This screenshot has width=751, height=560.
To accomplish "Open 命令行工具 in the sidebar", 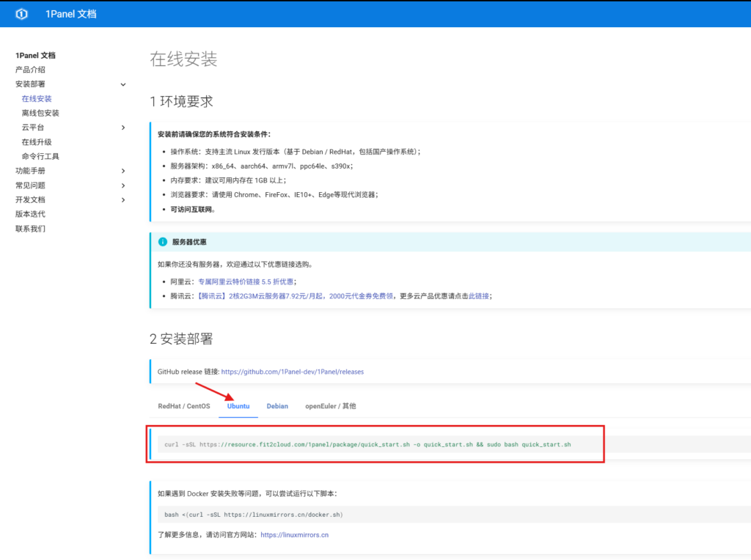I will [x=40, y=156].
